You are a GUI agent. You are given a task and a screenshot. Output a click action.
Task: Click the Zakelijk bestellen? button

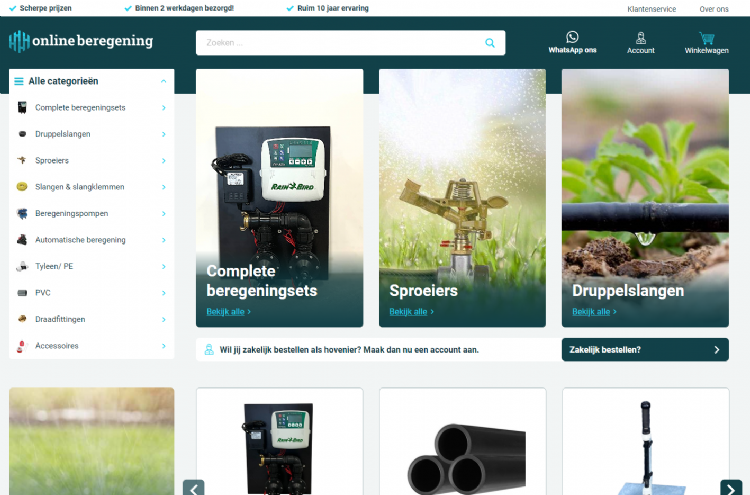coord(644,350)
